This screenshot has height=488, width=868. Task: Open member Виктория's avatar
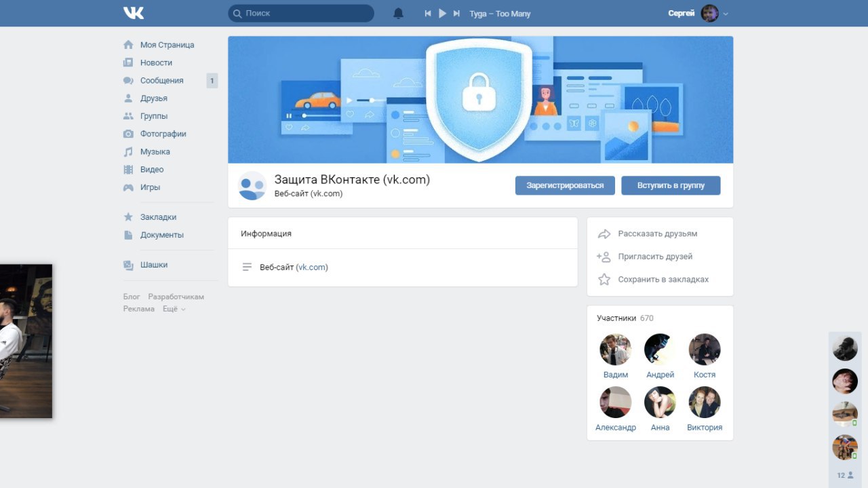click(x=705, y=402)
